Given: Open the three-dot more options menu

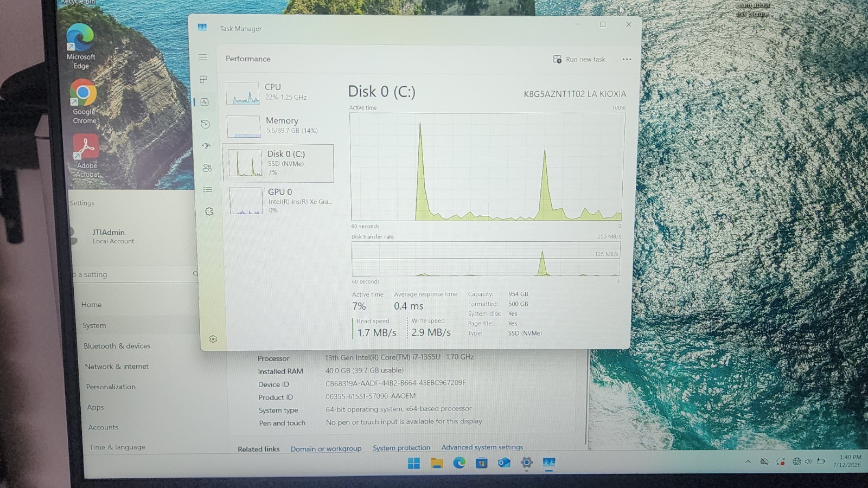Looking at the screenshot, I should click(627, 59).
